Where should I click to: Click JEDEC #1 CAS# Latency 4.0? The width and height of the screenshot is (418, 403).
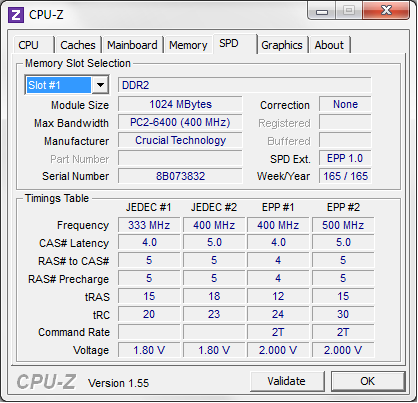[149, 242]
